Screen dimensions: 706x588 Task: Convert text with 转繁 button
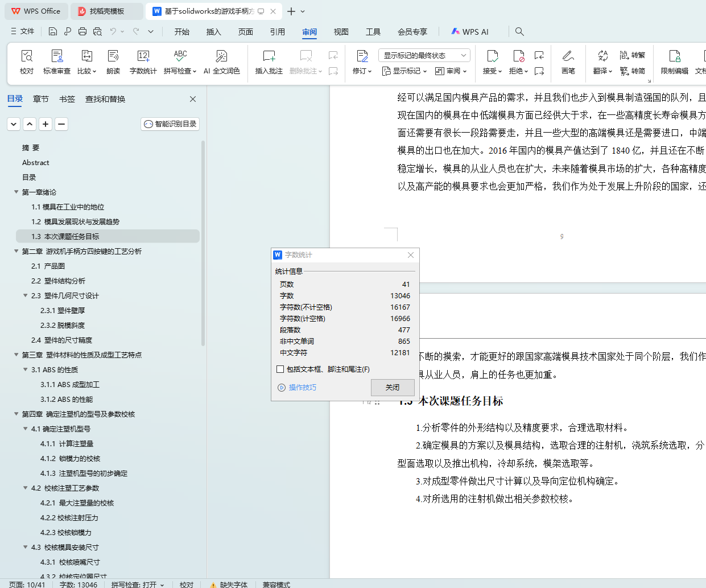click(x=633, y=55)
